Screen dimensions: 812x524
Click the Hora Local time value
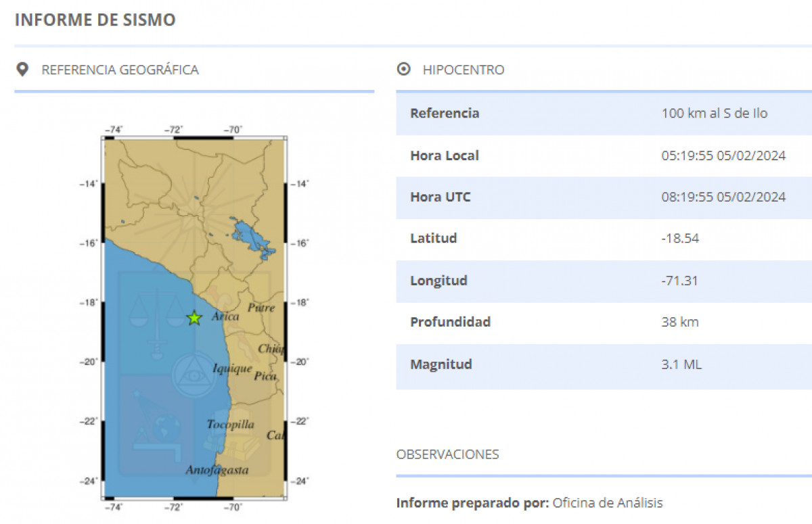pos(723,156)
